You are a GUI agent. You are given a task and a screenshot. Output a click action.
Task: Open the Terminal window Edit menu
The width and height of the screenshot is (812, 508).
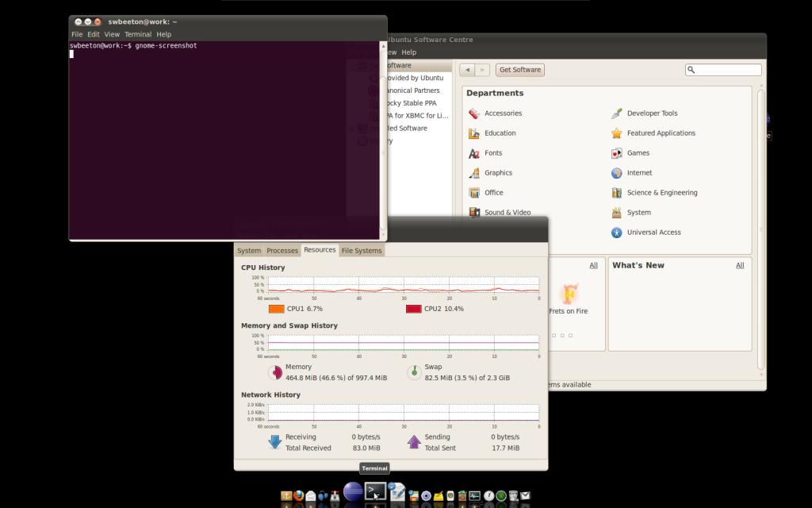(x=94, y=34)
